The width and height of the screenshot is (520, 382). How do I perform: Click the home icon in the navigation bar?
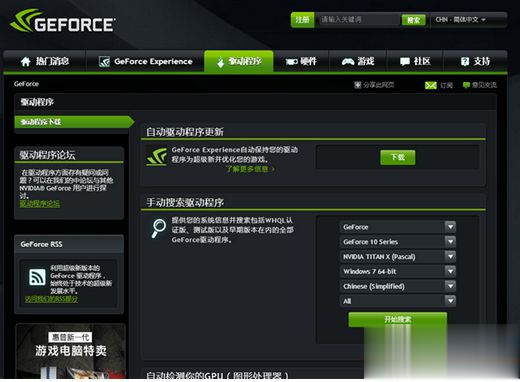26,62
